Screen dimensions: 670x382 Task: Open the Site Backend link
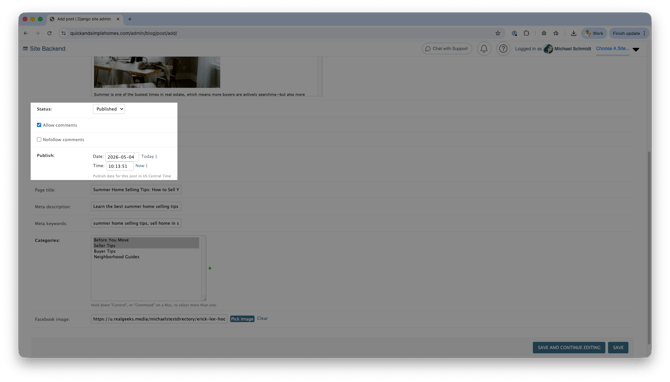point(47,49)
